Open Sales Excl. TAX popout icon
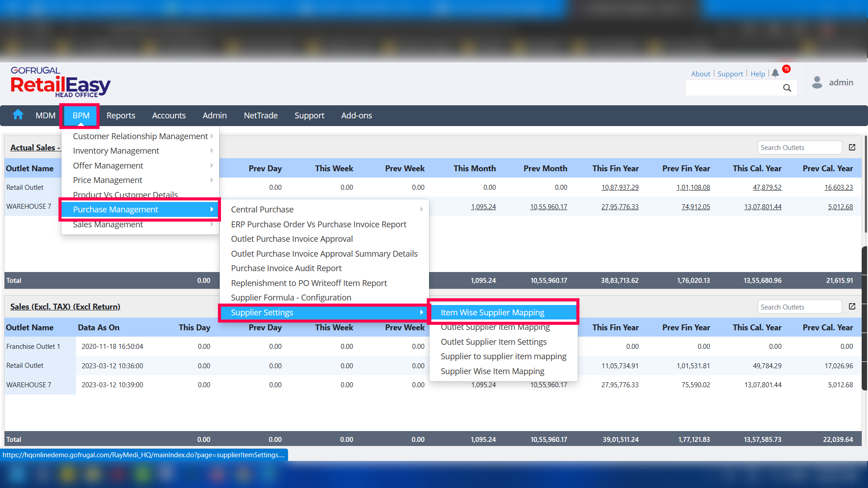Screen dimensions: 868x488 [852, 306]
